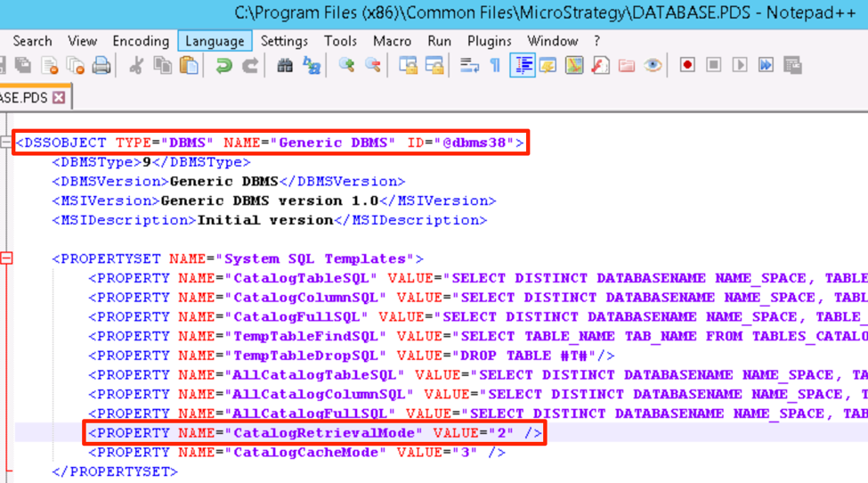The image size is (868, 483).
Task: Toggle Show All Characters pilcrow button
Action: (x=495, y=65)
